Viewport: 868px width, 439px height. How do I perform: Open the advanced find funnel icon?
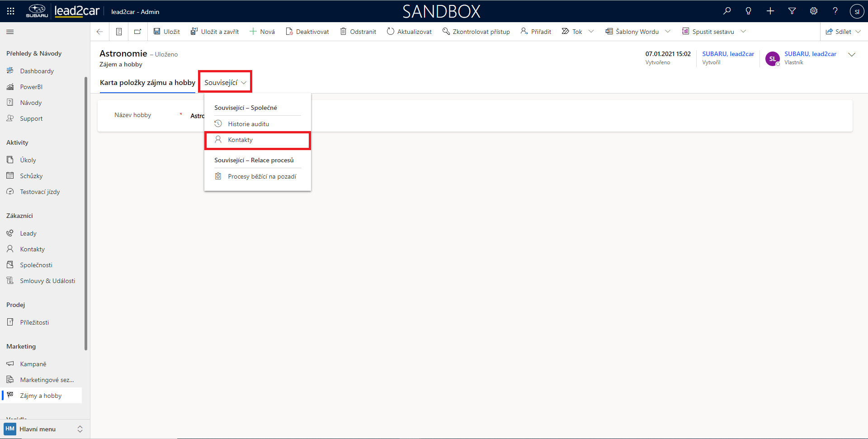(792, 11)
